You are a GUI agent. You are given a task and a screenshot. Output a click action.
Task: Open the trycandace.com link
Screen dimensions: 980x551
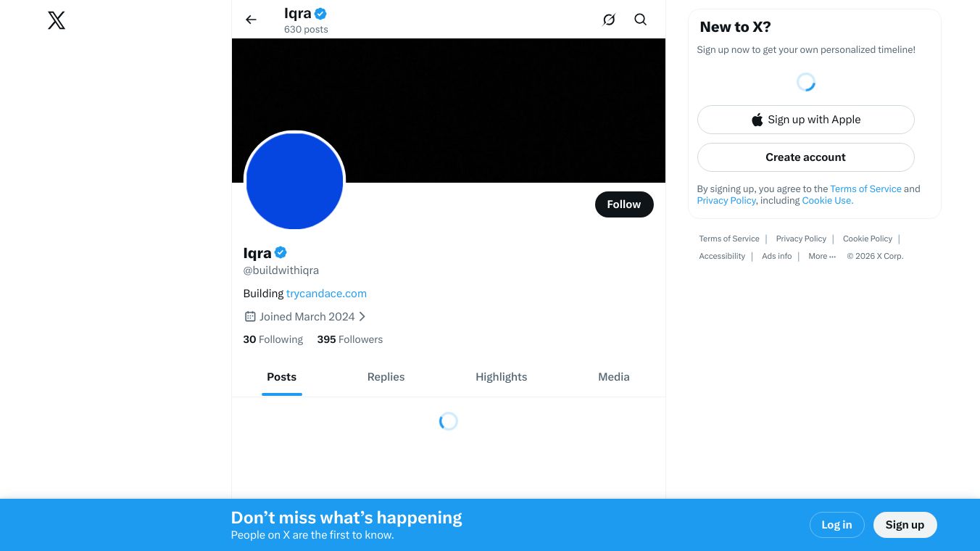(x=326, y=294)
